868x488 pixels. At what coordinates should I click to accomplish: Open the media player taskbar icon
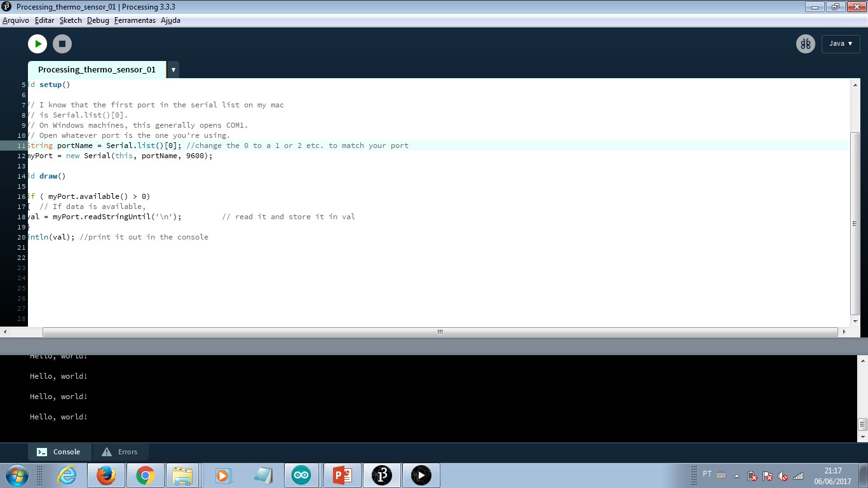point(222,475)
